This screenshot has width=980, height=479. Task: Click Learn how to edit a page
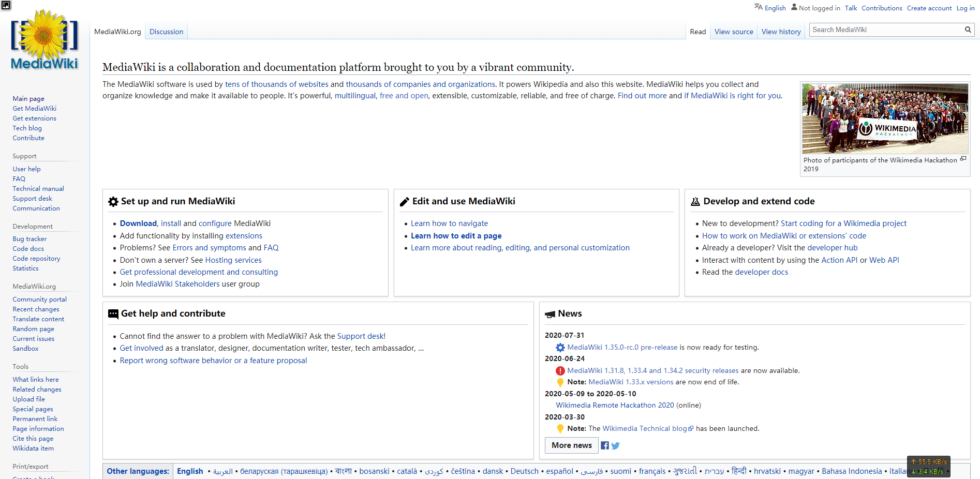tap(456, 236)
